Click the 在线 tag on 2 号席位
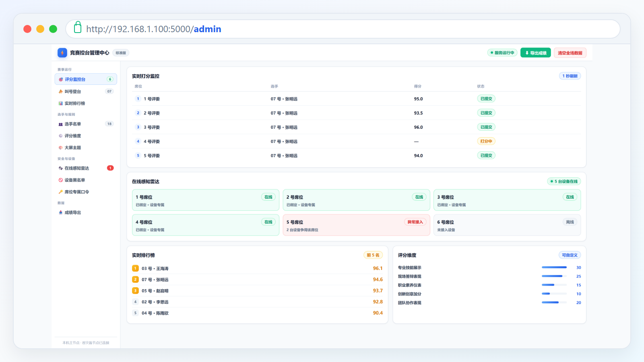644x362 pixels. pos(419,197)
